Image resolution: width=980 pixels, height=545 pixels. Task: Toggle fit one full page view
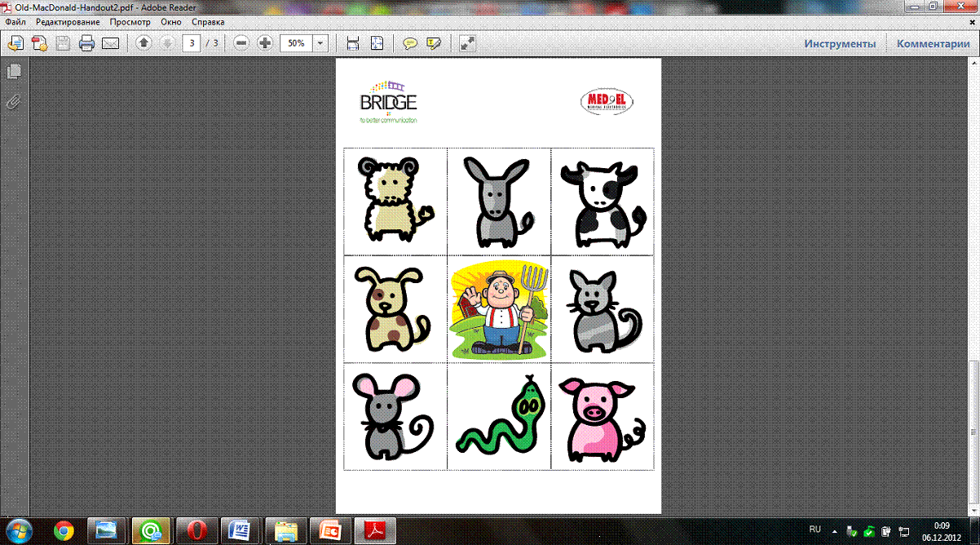pyautogui.click(x=376, y=43)
